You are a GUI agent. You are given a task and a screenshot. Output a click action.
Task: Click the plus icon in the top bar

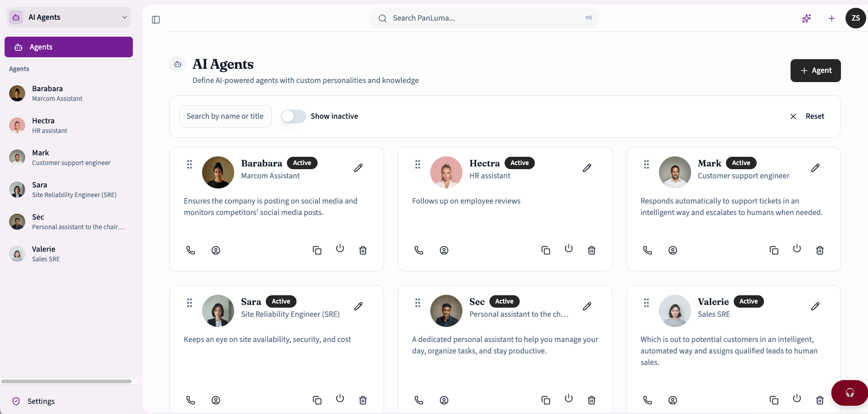pyautogui.click(x=832, y=18)
